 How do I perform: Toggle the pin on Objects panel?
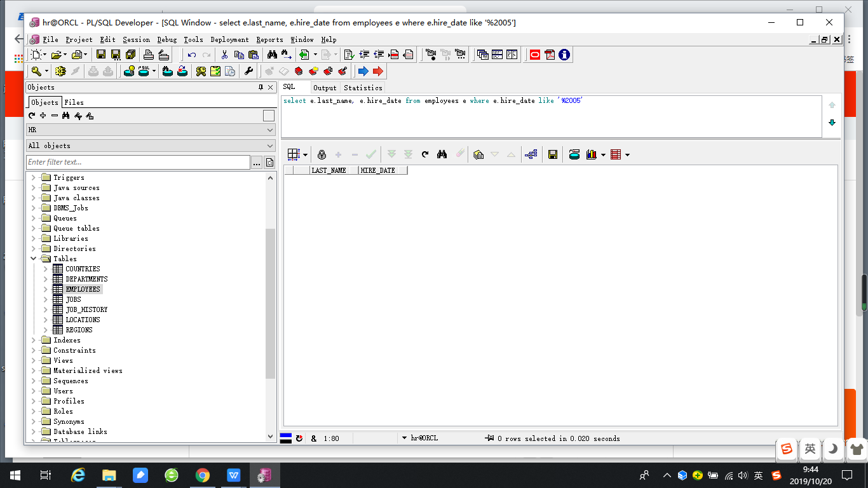click(x=261, y=87)
